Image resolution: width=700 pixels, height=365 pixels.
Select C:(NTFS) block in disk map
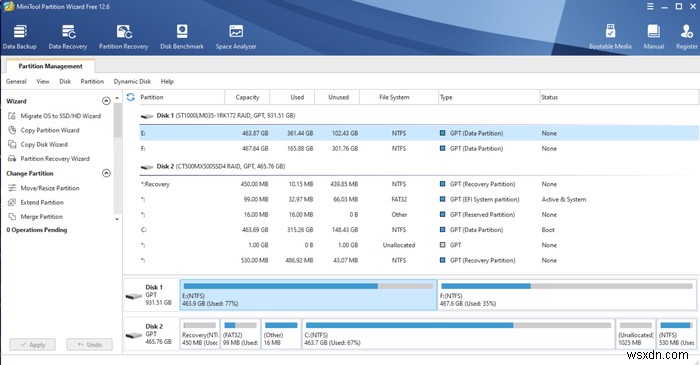(458, 334)
